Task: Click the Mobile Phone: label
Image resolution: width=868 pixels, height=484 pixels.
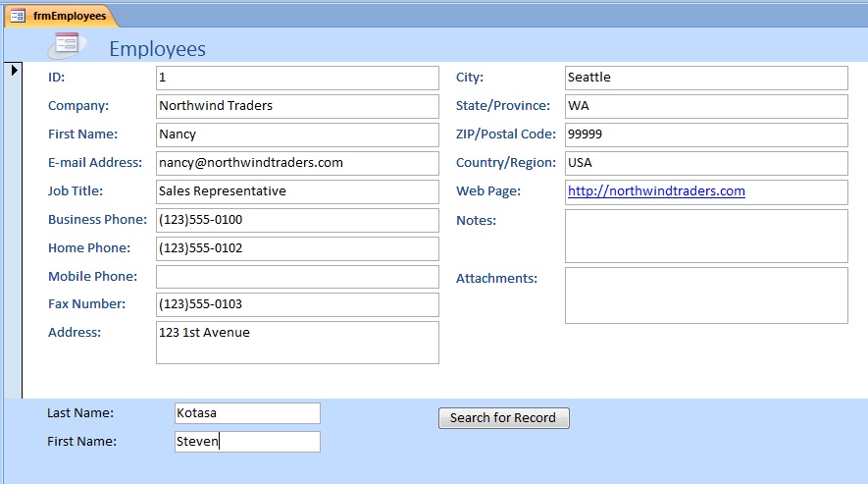Action: pos(92,276)
